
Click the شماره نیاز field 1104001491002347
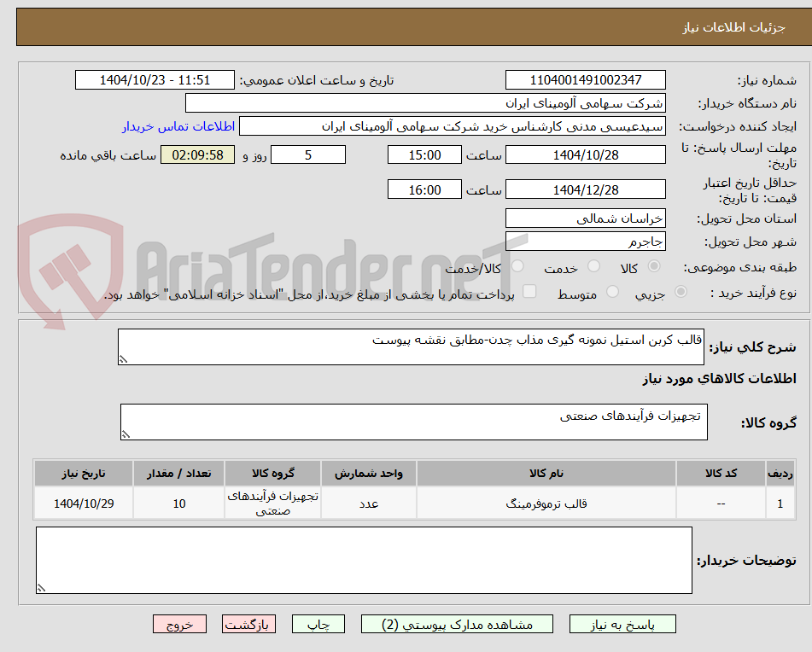tap(585, 80)
